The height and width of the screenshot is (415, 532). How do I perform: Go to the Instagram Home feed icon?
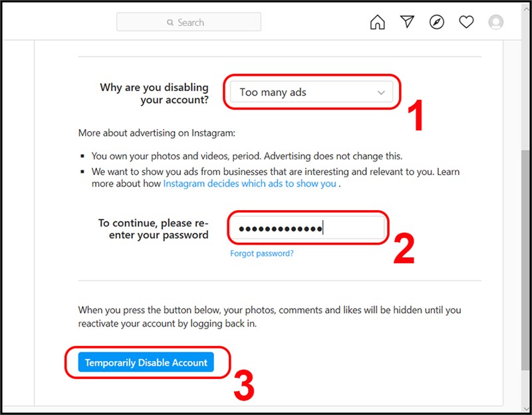pyautogui.click(x=377, y=23)
